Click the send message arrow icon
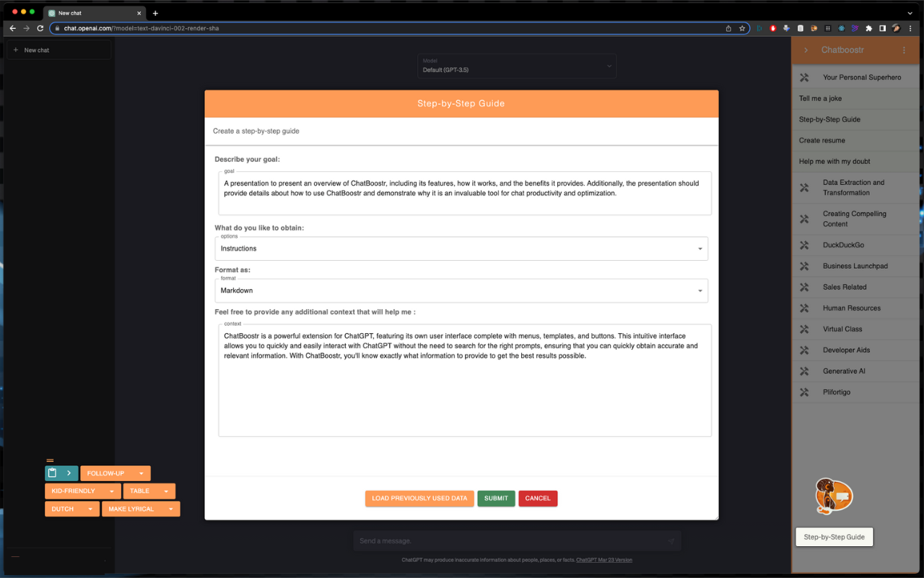 [671, 541]
